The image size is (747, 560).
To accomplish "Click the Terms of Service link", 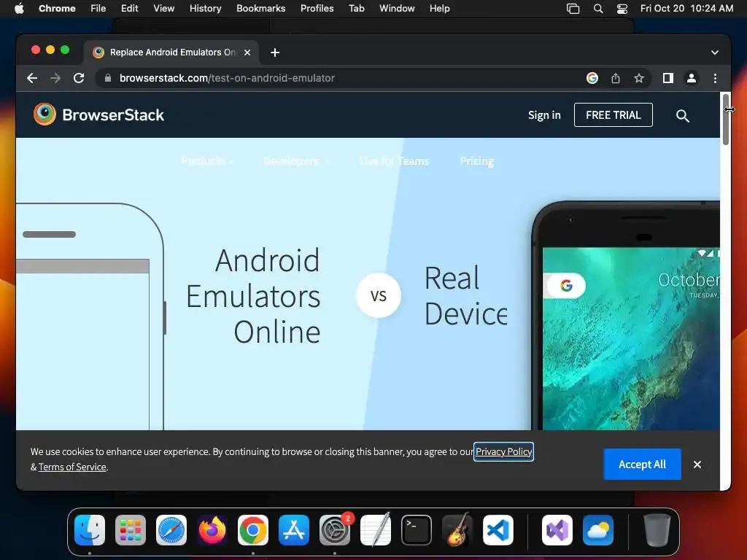I will tap(72, 467).
